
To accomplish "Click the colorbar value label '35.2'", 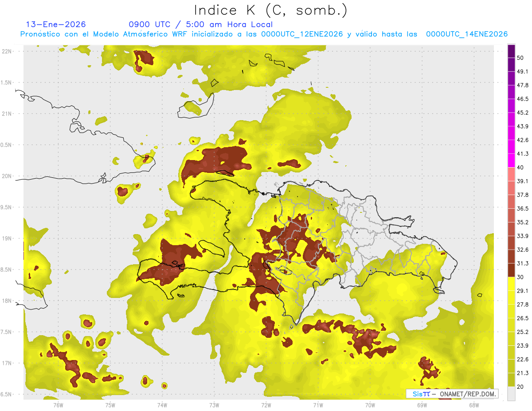I will click(523, 222).
